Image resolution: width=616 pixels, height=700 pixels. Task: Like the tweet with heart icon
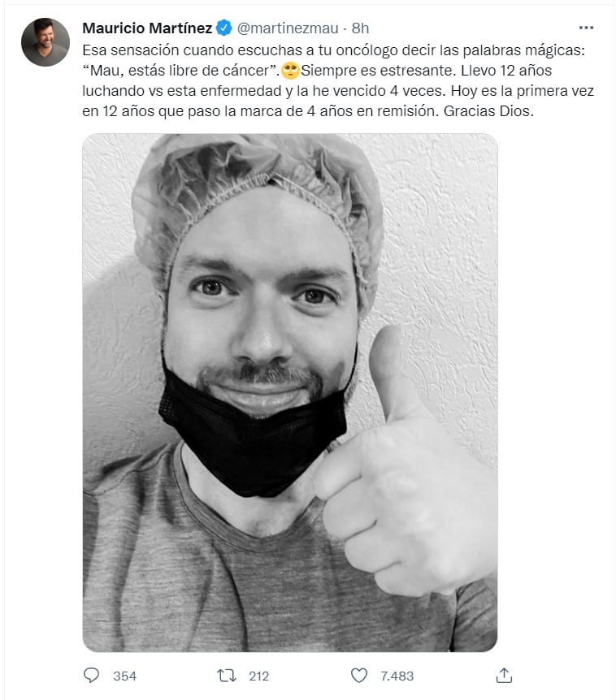pyautogui.click(x=358, y=676)
